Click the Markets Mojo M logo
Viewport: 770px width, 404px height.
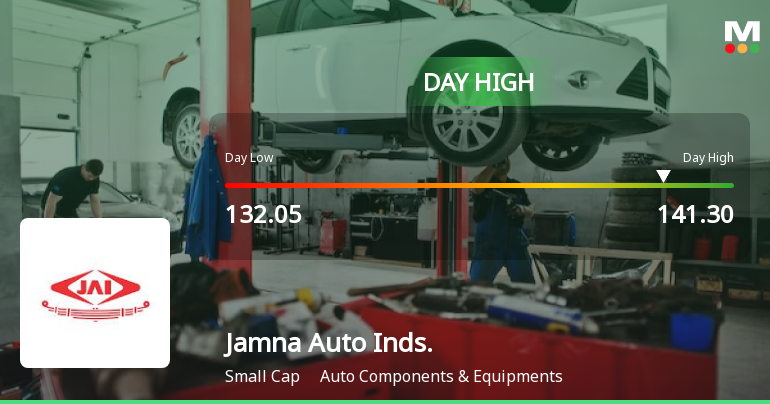tap(742, 37)
